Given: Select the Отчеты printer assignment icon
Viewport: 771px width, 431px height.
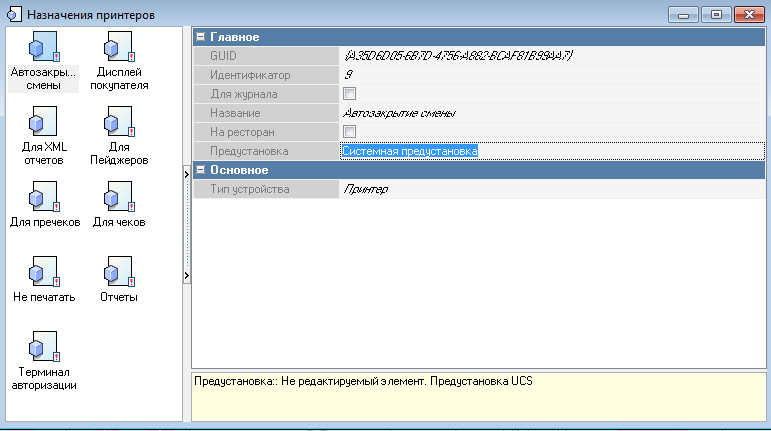Looking at the screenshot, I should pyautogui.click(x=117, y=273).
